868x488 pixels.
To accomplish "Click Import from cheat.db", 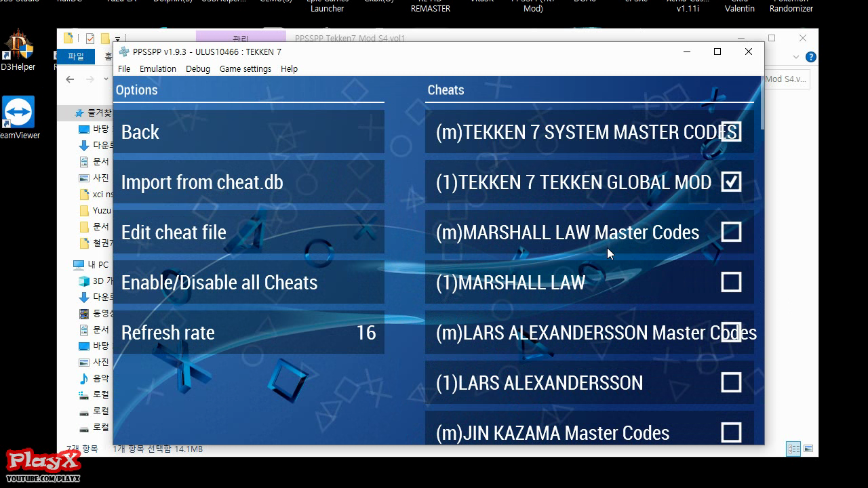I will coord(249,182).
